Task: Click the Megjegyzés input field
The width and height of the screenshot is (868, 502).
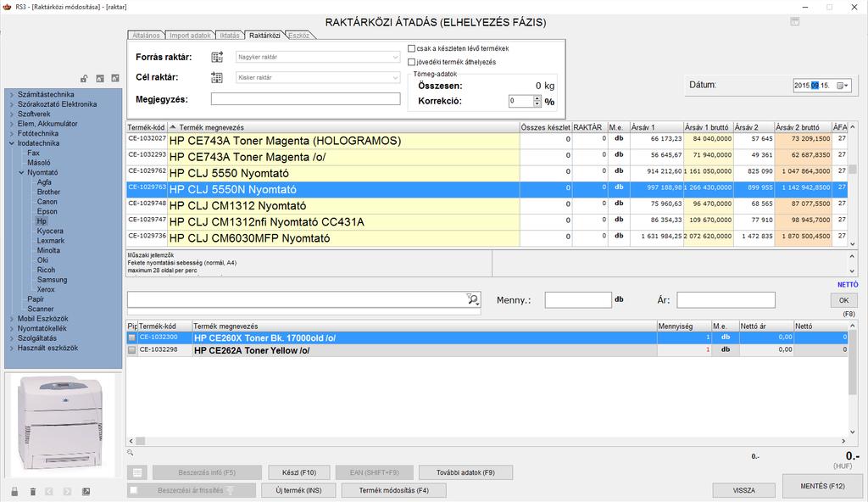Action: 305,99
